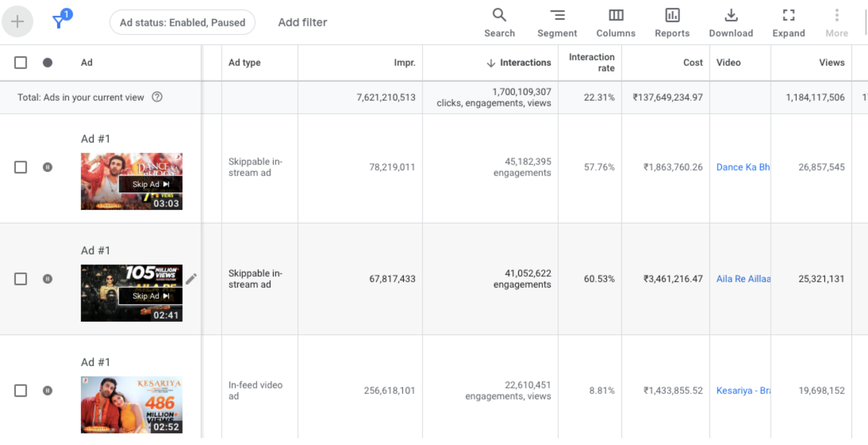Select the Dance Ka Bhoot ad checkbox
The image size is (868, 445).
tap(21, 167)
